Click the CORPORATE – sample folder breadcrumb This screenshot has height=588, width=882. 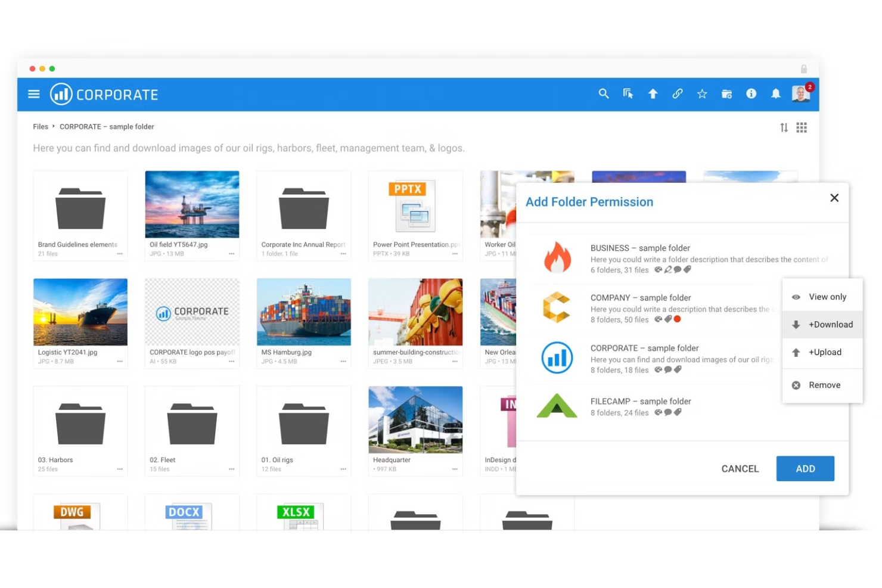(x=107, y=127)
